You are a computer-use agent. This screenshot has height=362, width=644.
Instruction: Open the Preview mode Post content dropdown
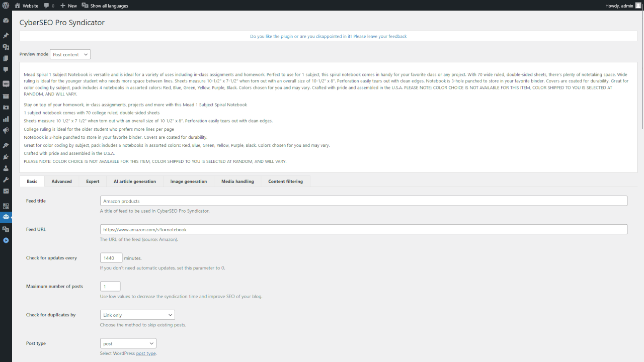[x=70, y=54]
